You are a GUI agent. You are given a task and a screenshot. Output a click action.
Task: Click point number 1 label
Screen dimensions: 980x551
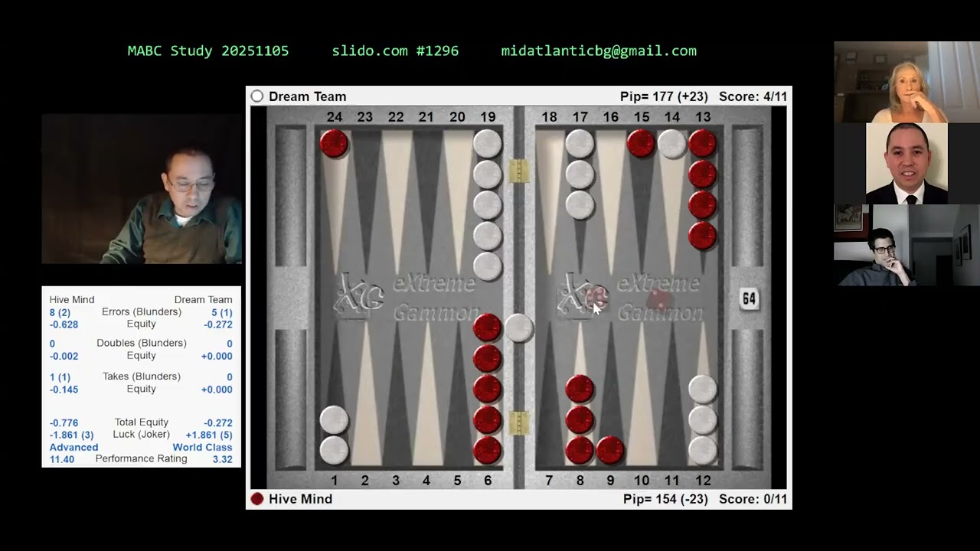(x=334, y=481)
